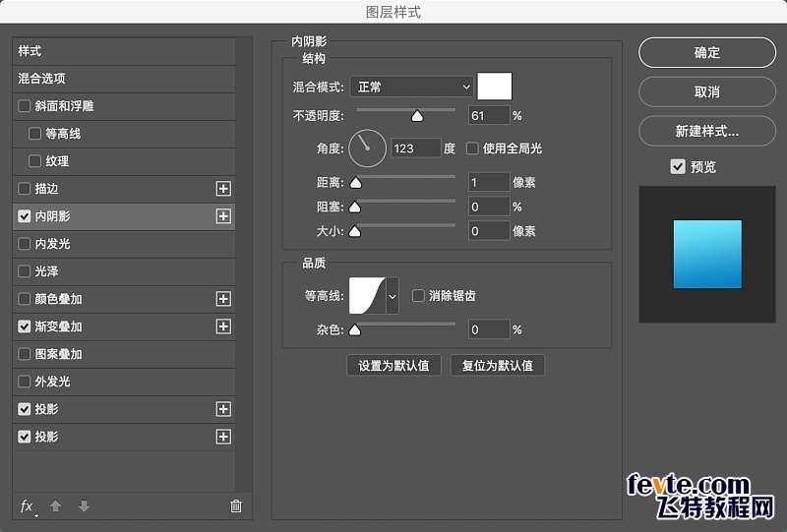
Task: Click 阻塞 slider handle
Action: click(x=355, y=207)
